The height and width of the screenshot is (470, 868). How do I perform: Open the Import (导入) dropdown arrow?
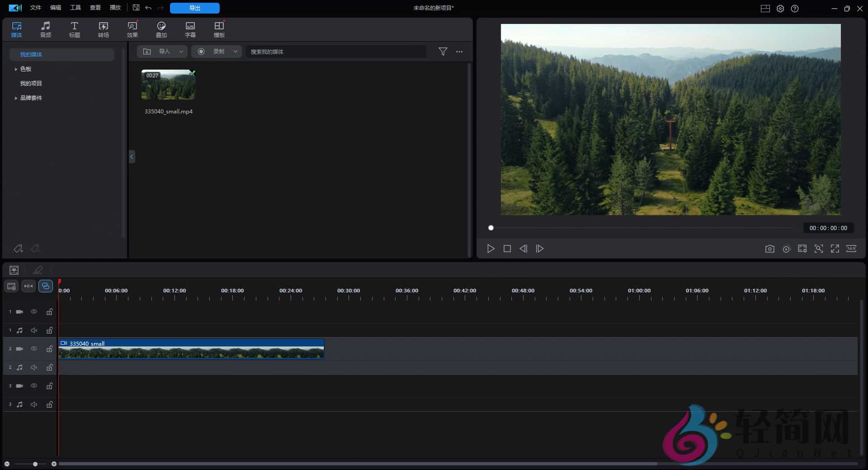click(181, 52)
